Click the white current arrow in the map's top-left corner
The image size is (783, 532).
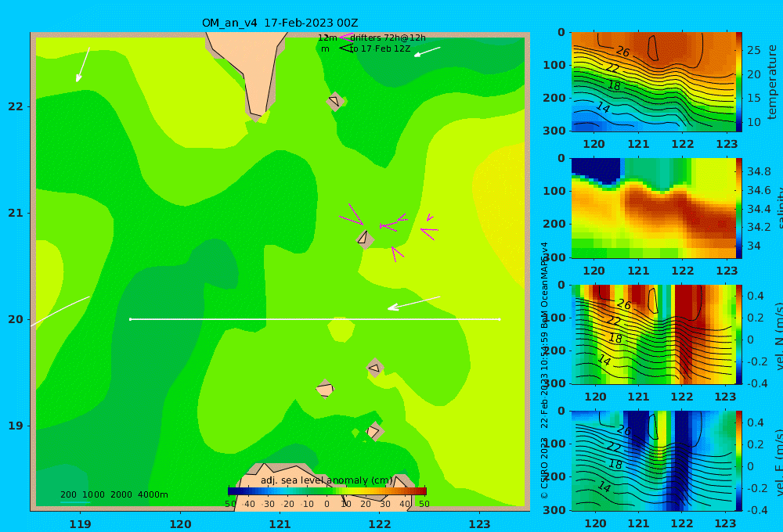click(83, 65)
